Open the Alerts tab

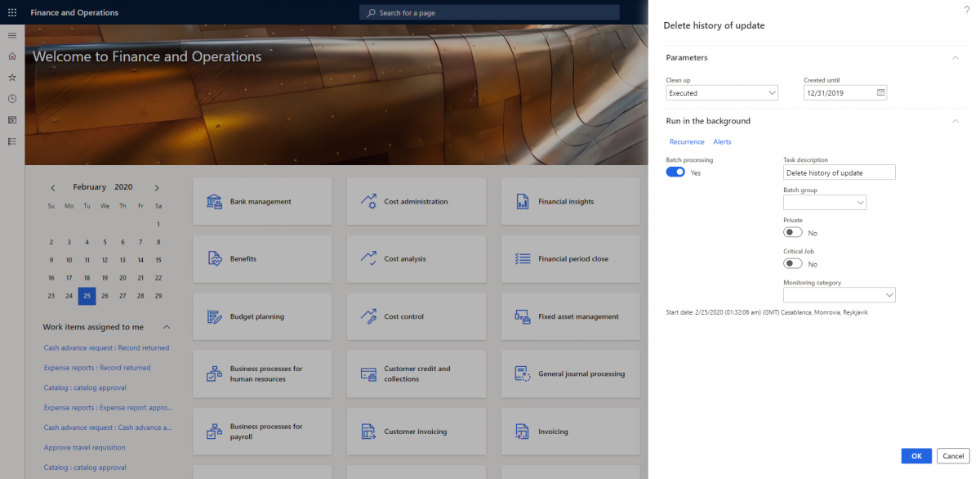coord(722,142)
